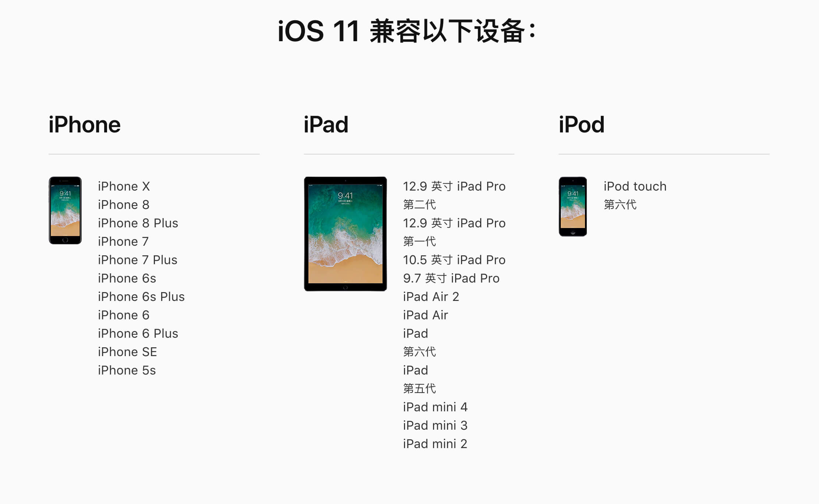Click the iOS 11 兼容以下设备 title
This screenshot has width=819, height=504.
click(x=407, y=31)
